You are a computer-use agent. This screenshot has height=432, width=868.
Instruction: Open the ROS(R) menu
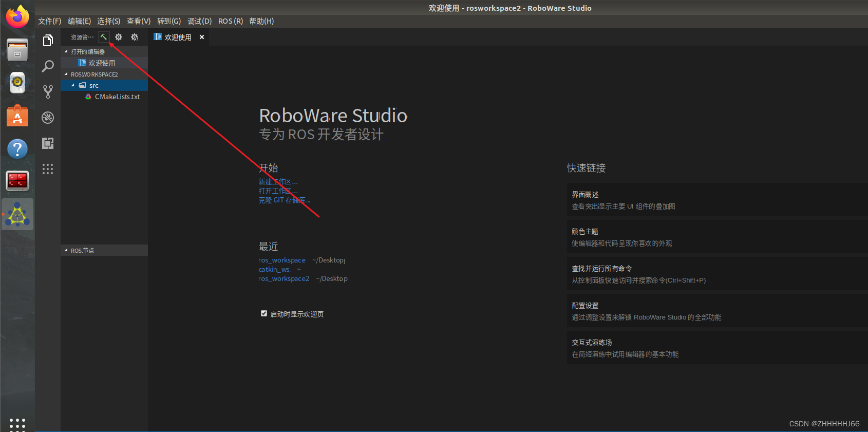point(230,21)
